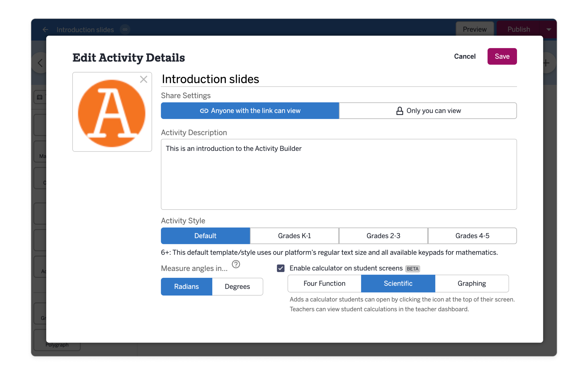Viewport: 588px width, 375px height.
Task: Go to previous screen with left chevron
Action: [40, 63]
